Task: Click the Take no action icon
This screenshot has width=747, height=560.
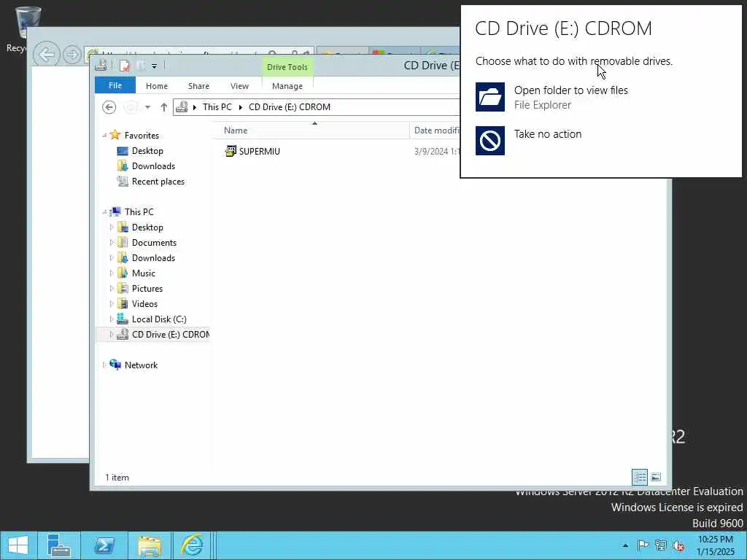Action: pyautogui.click(x=489, y=141)
